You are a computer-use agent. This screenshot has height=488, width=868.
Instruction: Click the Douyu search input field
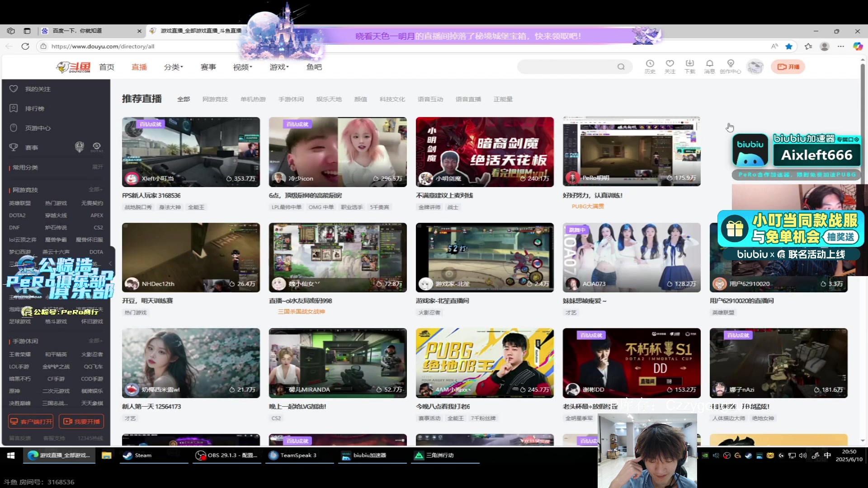[x=567, y=67]
